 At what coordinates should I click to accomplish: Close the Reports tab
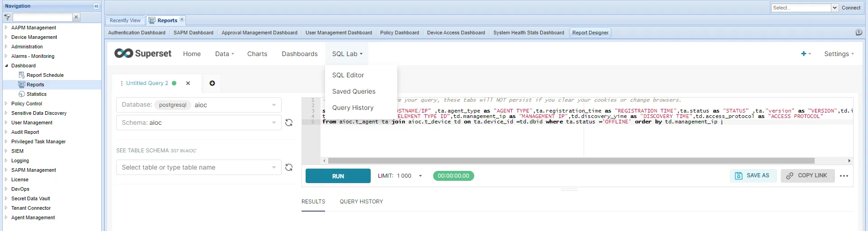coord(182,19)
